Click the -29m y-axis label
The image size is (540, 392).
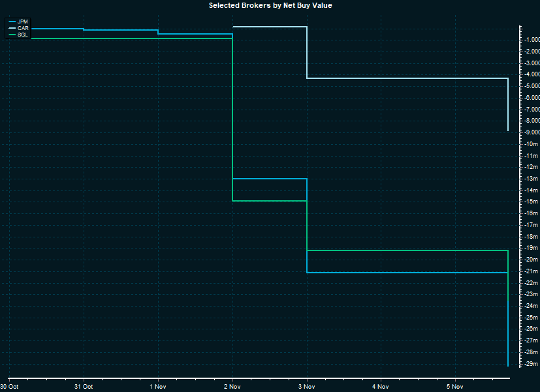coord(530,363)
